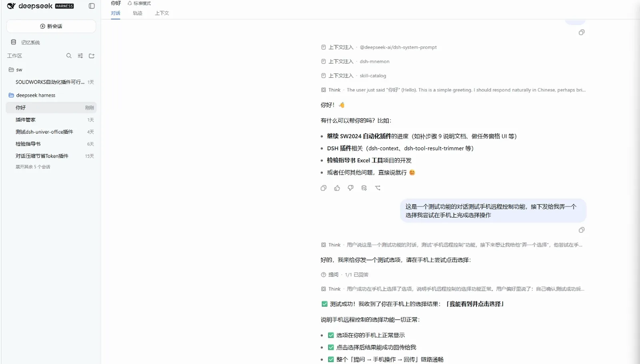This screenshot has width=640, height=364.
Task: Collapse the sw workspace folder
Action: [15, 70]
